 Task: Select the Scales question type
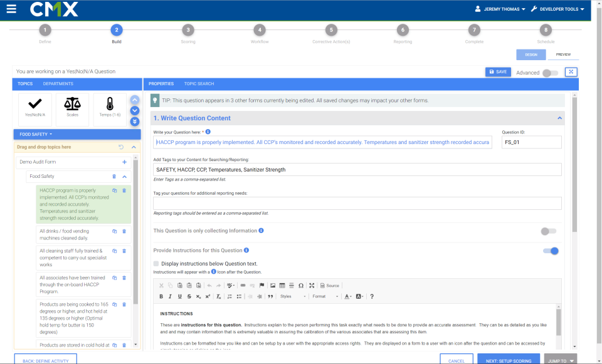(x=72, y=109)
